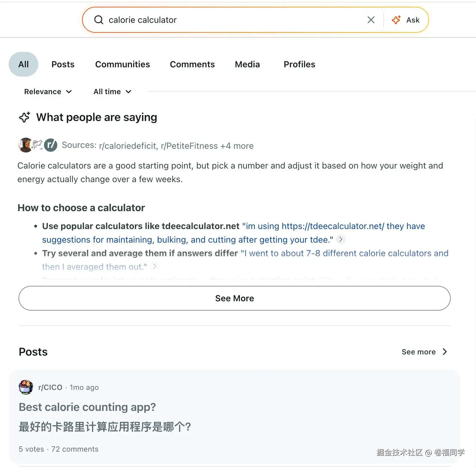Open the r/caloriedeficit source link
Screen dimensions: 476x468
128,146
